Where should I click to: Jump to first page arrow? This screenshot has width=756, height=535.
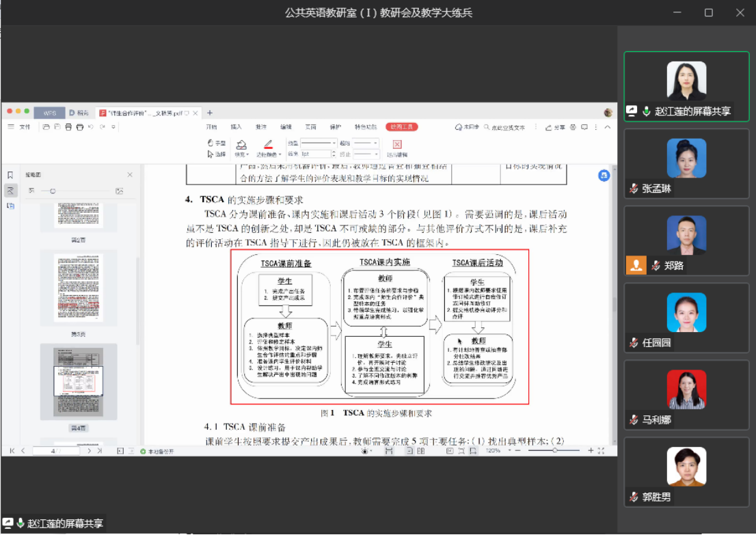point(12,451)
